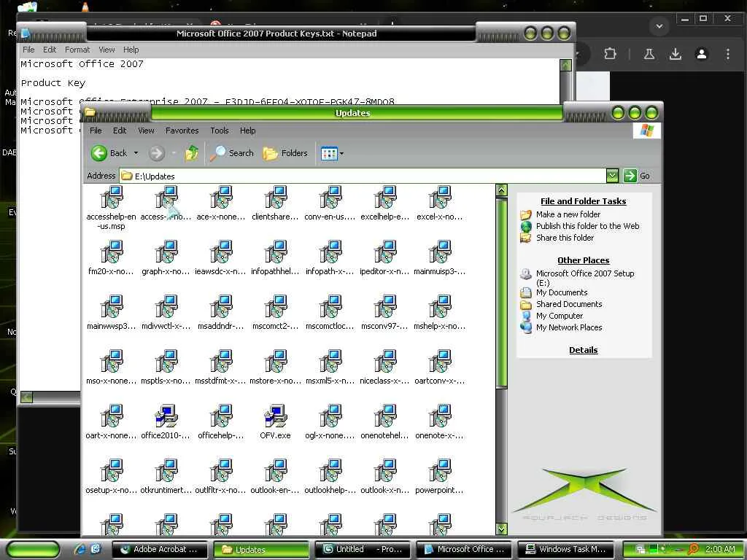This screenshot has width=747, height=560.
Task: Open My Documents from Other Places
Action: [x=562, y=292]
